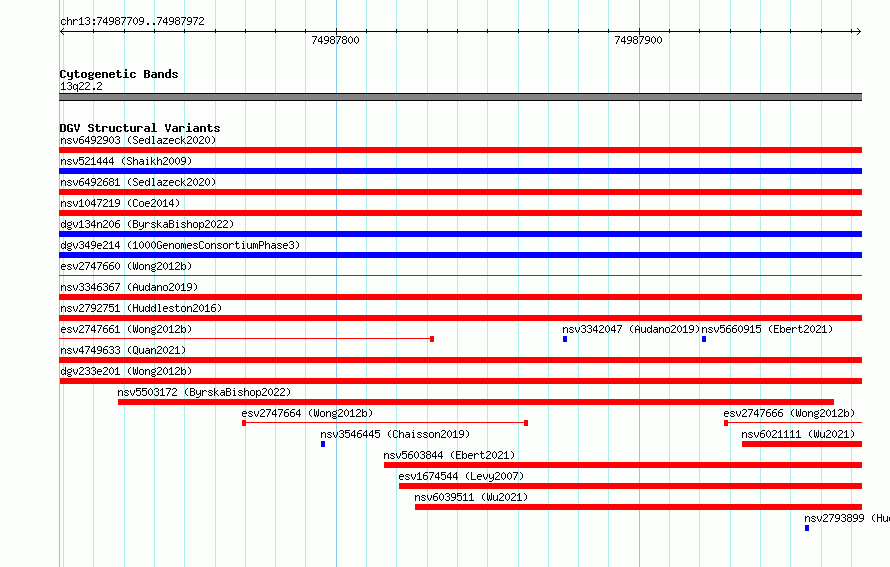Click the esv2747664 (Wong2012b) label text
The height and width of the screenshot is (567, 890).
pyautogui.click(x=307, y=413)
